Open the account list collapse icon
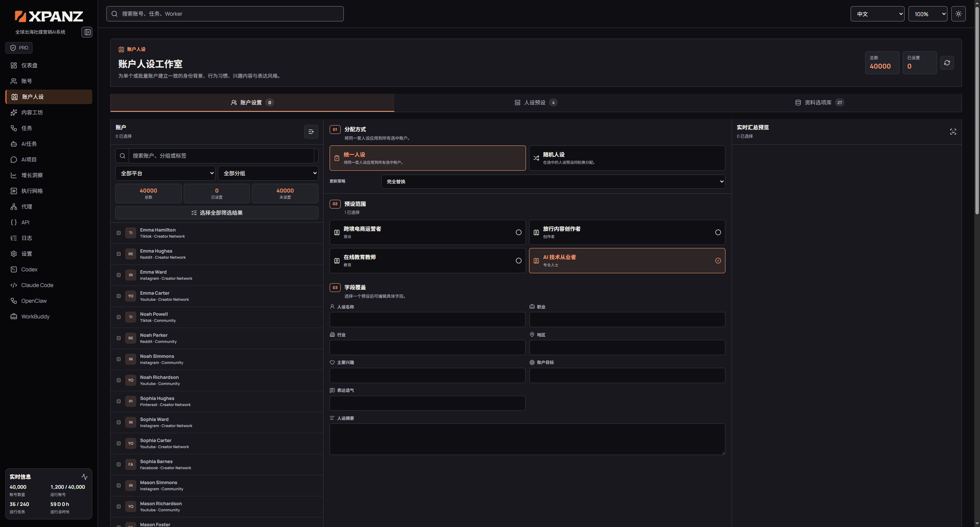 pyautogui.click(x=311, y=132)
